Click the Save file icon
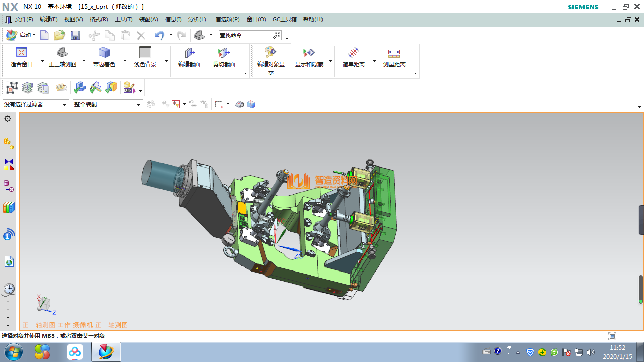Screen dimensions: 644x362 click(75, 35)
